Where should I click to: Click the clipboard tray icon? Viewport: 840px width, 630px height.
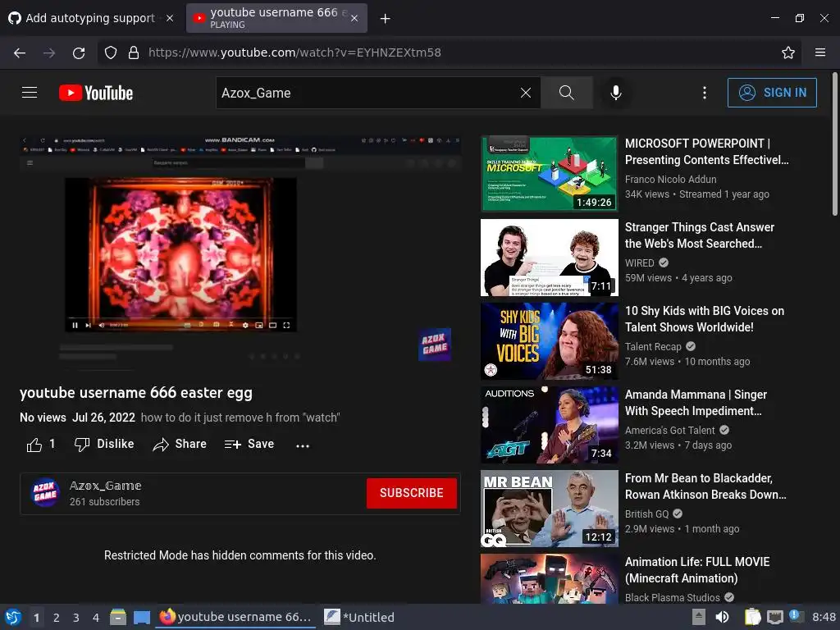[x=753, y=617]
